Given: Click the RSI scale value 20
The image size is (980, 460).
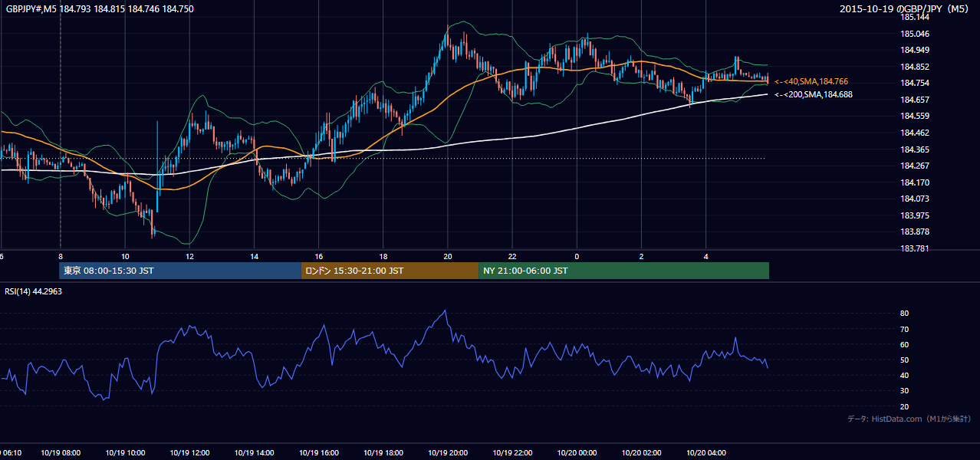Looking at the screenshot, I should (904, 406).
